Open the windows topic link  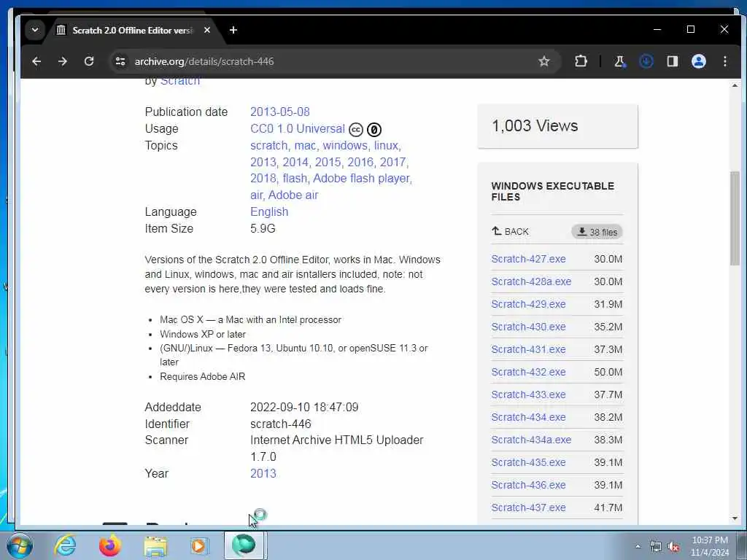pyautogui.click(x=345, y=145)
